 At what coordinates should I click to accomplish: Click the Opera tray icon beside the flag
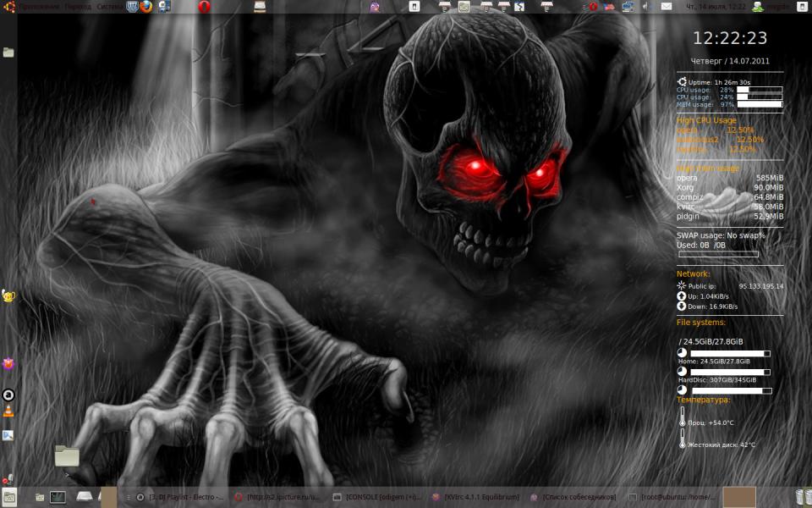594,7
